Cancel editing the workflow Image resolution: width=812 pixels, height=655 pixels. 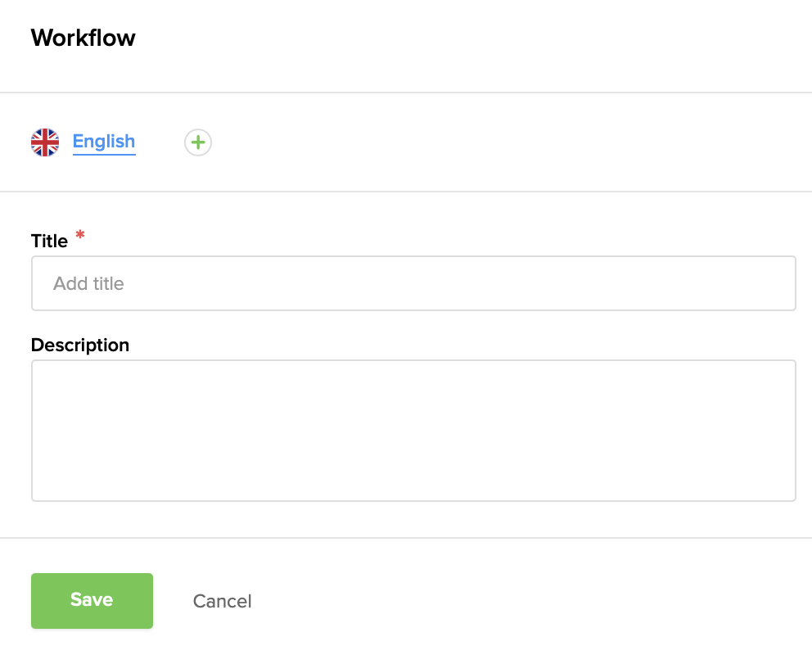click(x=222, y=600)
